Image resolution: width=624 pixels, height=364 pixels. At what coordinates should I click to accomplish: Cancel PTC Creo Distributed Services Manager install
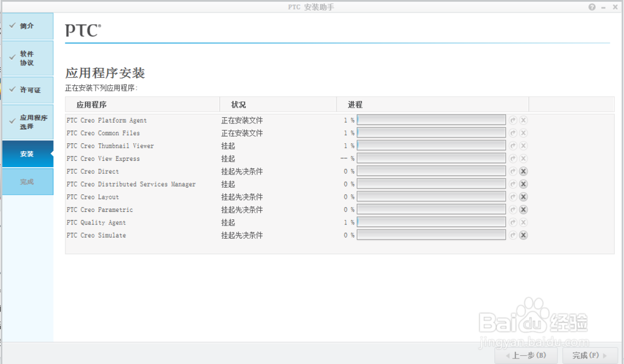point(524,184)
